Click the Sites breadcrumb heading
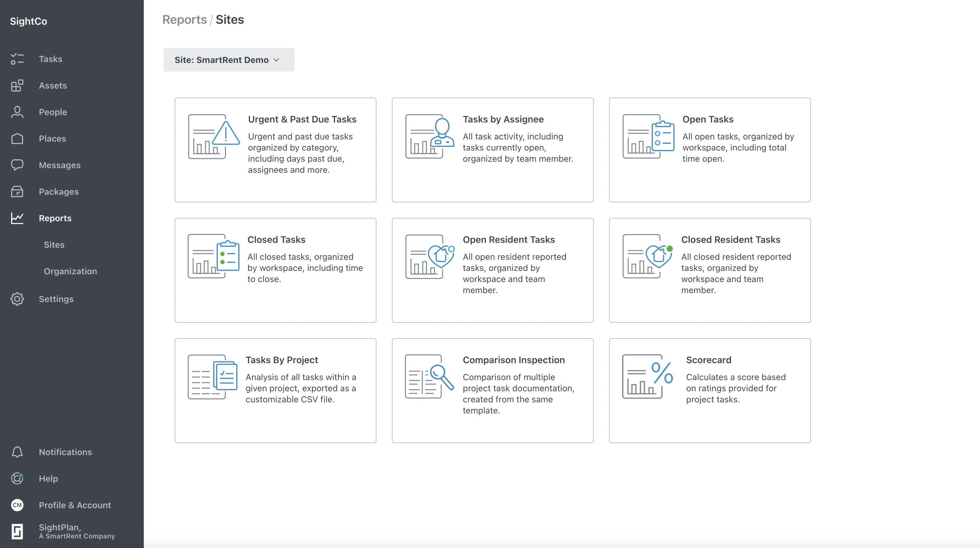 pyautogui.click(x=230, y=19)
